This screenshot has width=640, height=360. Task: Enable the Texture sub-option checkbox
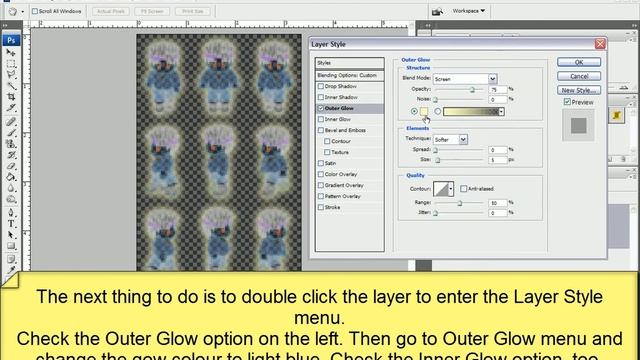click(x=327, y=152)
